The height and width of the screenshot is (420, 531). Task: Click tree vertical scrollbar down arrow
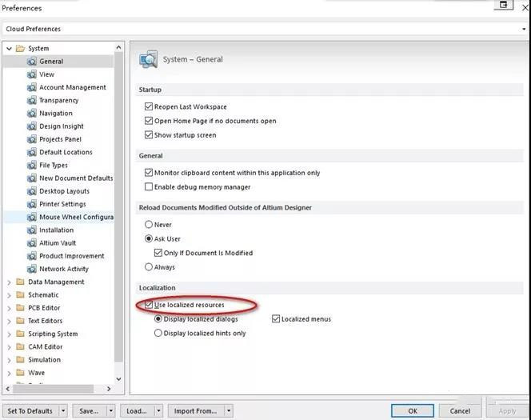[118, 379]
